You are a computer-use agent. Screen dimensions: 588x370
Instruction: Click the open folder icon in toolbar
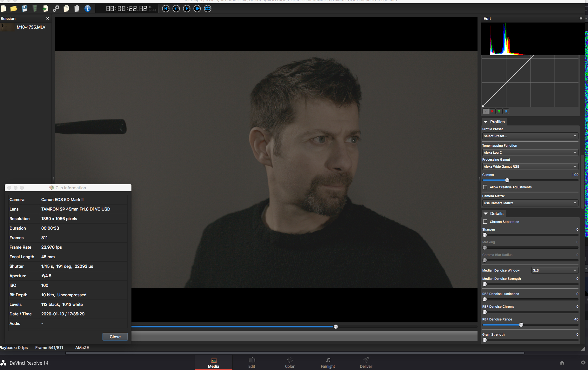pyautogui.click(x=14, y=9)
